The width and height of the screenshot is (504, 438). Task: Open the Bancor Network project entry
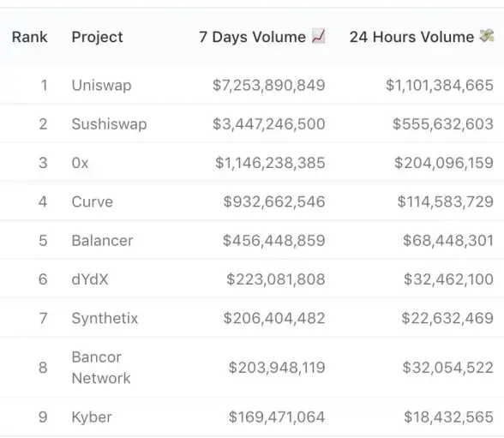pyautogui.click(x=101, y=368)
